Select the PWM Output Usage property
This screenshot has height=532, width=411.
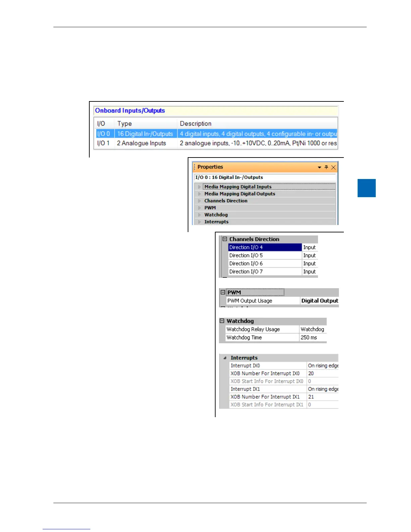[263, 301]
